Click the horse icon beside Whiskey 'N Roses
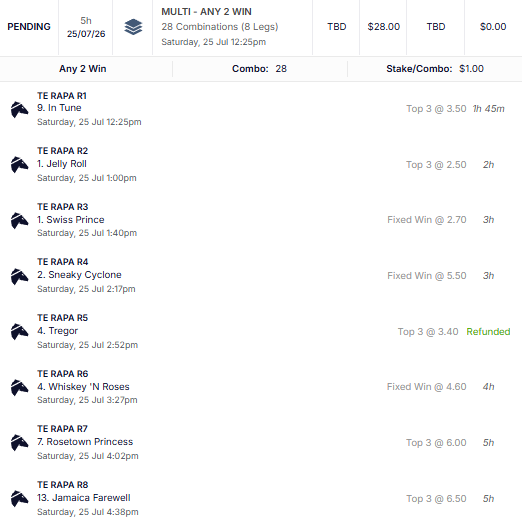Image resolution: width=522 pixels, height=523 pixels. 19,388
